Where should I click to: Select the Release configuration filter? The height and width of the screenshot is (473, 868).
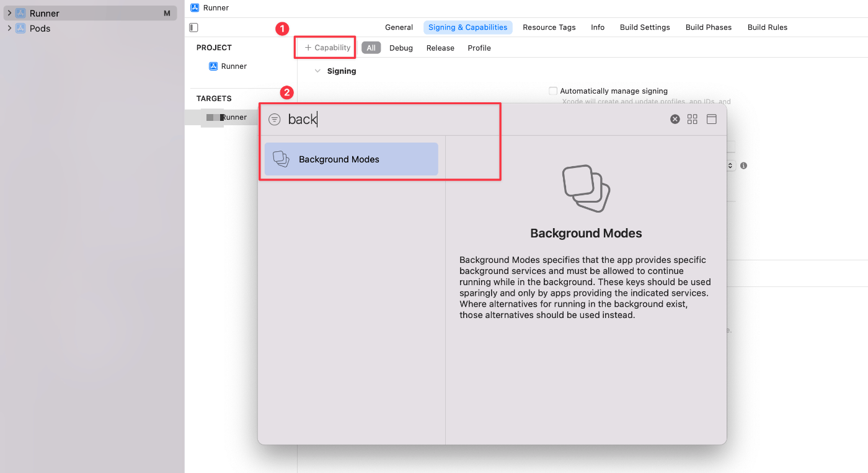point(440,48)
